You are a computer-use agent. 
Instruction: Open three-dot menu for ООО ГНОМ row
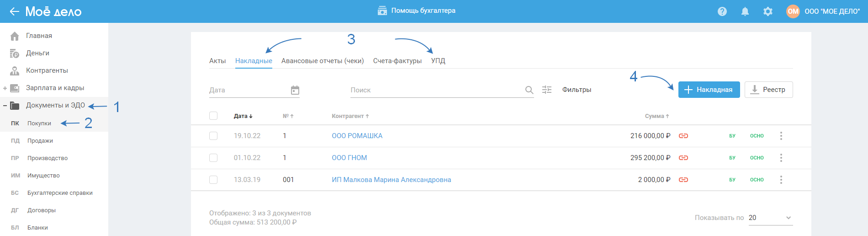[x=781, y=158]
